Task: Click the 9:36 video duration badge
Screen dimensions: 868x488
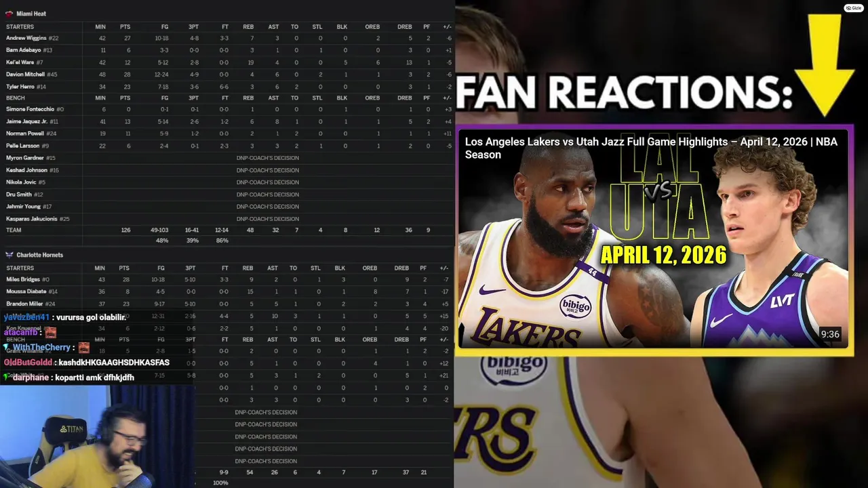Action: 830,334
